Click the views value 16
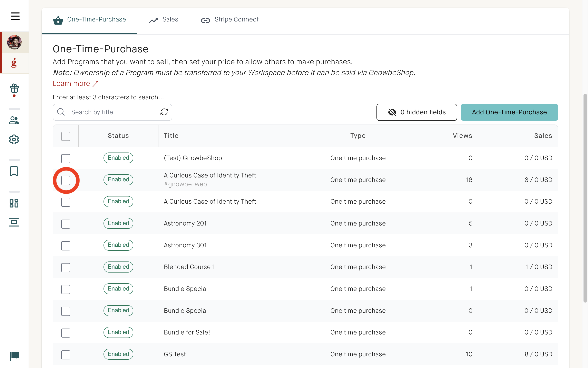This screenshot has width=588, height=368. click(469, 180)
